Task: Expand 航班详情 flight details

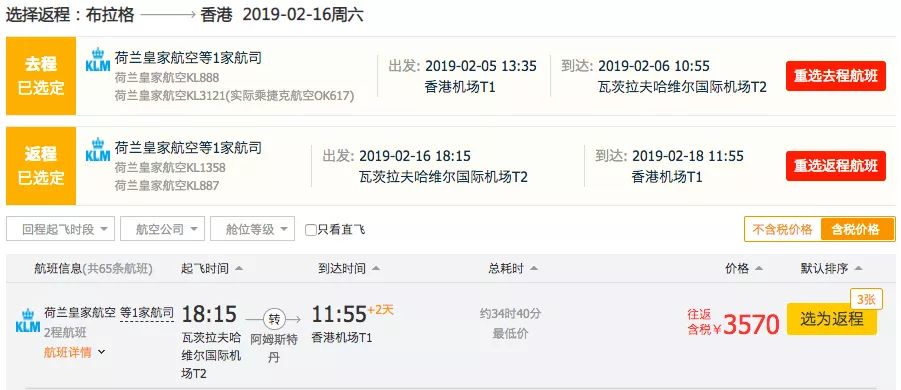Action: coord(75,352)
